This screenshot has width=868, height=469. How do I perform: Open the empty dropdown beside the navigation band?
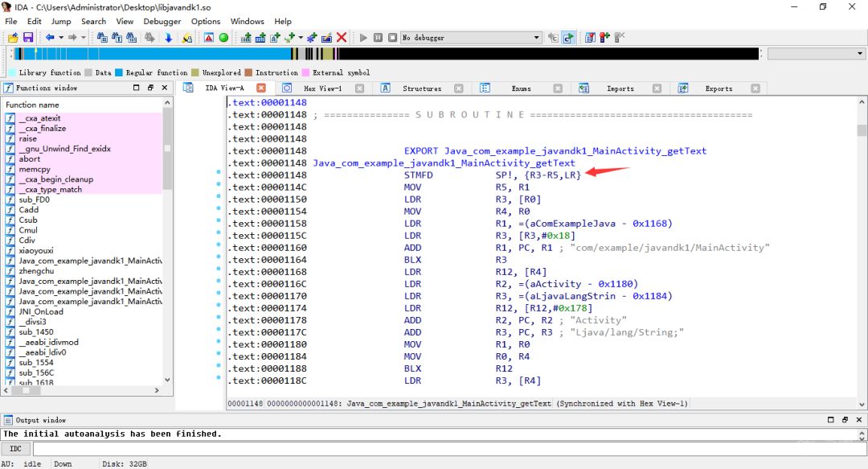coord(815,54)
